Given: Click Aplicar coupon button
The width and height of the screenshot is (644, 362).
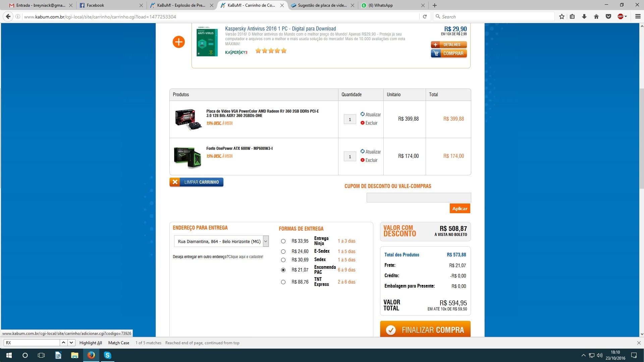Looking at the screenshot, I should [x=460, y=208].
